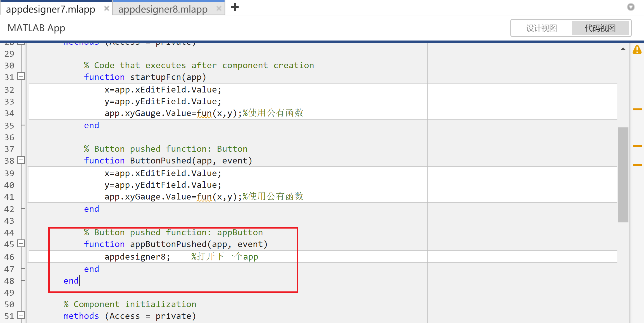Click the vertical scrollbar thumb in the editor
644x323 pixels.
click(x=623, y=175)
